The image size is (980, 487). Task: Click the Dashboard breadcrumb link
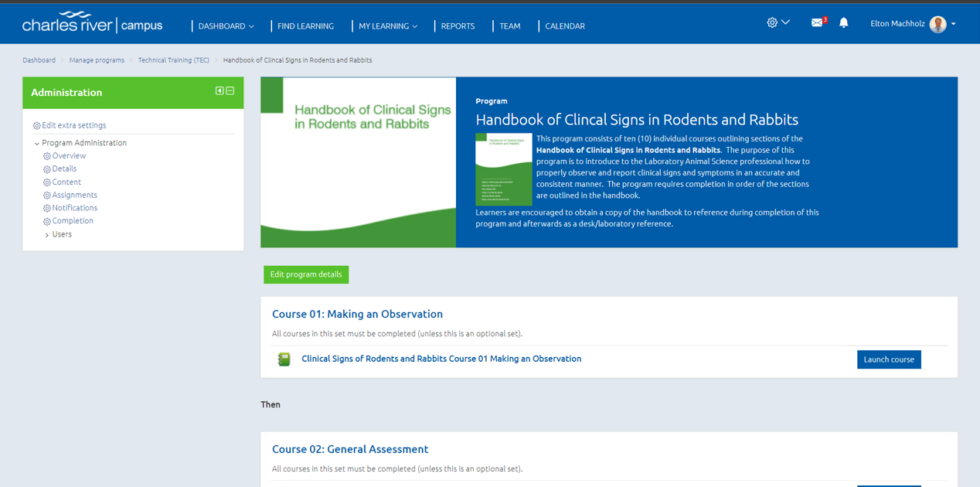pyautogui.click(x=39, y=60)
